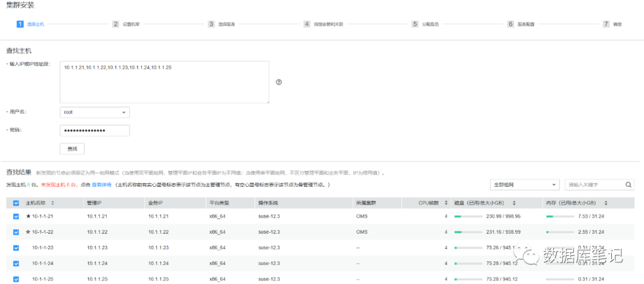Sort by CPU核数 column sort icon
Image resolution: width=644 pixels, height=284 pixels.
pyautogui.click(x=447, y=203)
